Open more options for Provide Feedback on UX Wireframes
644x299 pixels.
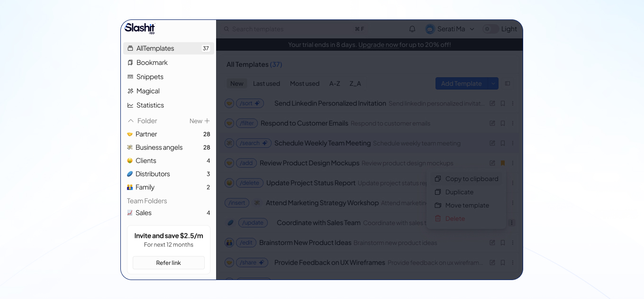click(512, 263)
